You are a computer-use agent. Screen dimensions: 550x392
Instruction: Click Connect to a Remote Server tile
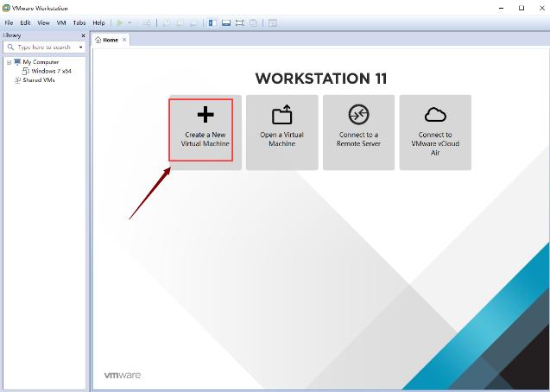pyautogui.click(x=358, y=130)
